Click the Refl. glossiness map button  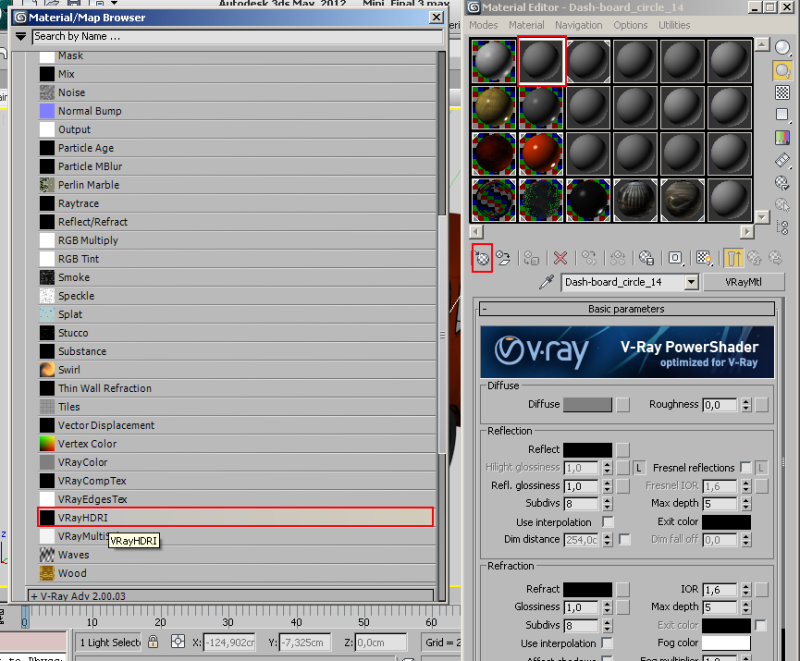[x=622, y=487]
